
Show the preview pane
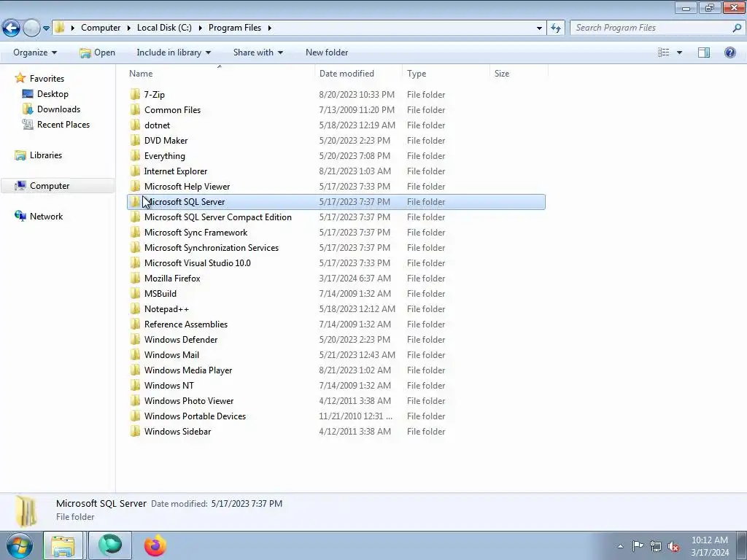(704, 52)
